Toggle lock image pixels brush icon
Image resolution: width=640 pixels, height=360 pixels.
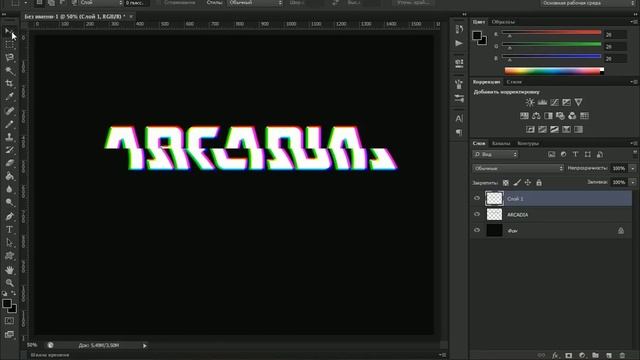coord(517,183)
